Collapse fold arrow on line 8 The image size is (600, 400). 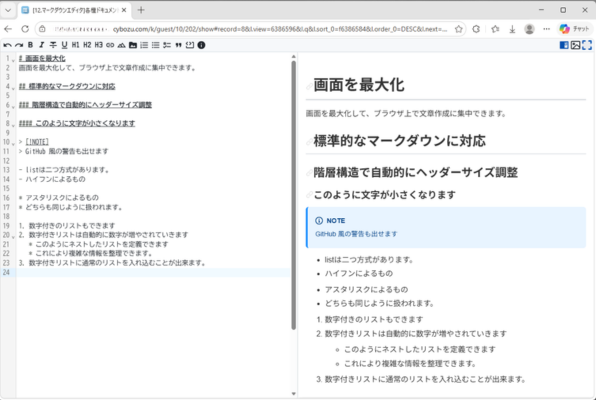13,125
